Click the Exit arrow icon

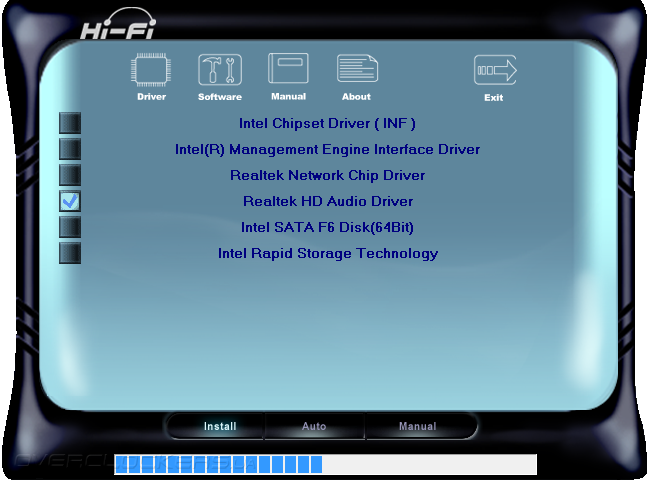click(495, 70)
